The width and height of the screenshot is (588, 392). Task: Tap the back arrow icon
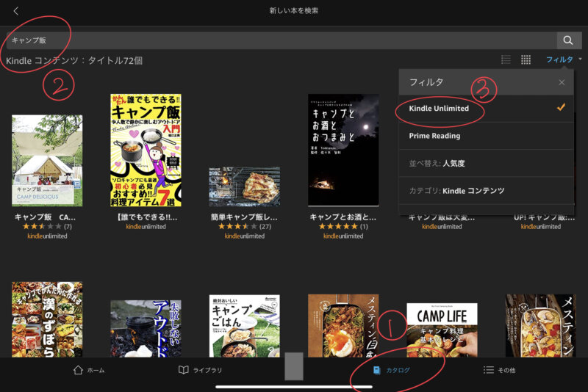pyautogui.click(x=16, y=11)
